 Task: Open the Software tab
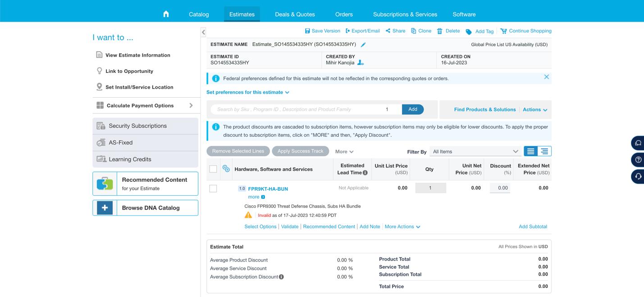pyautogui.click(x=464, y=14)
